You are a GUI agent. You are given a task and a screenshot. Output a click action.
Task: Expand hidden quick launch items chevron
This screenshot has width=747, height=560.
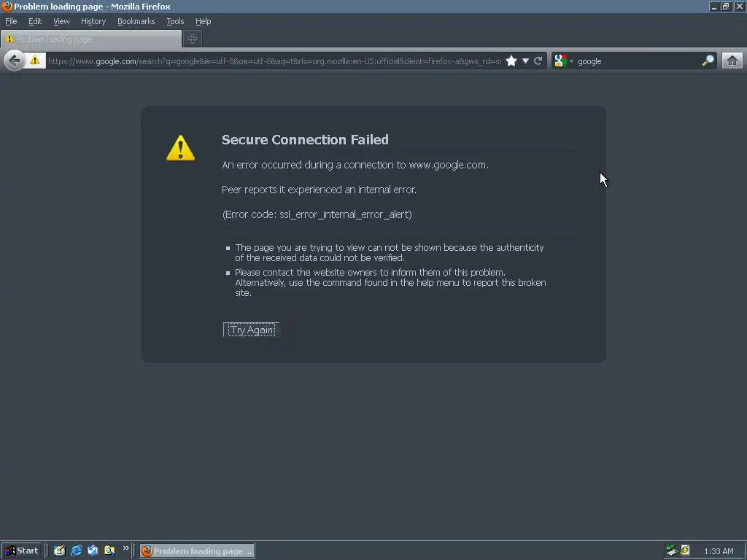click(125, 548)
